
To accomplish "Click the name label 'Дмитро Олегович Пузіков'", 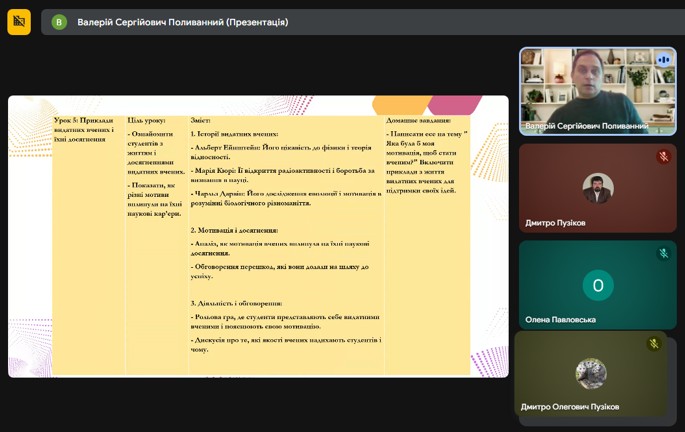I will pos(570,407).
